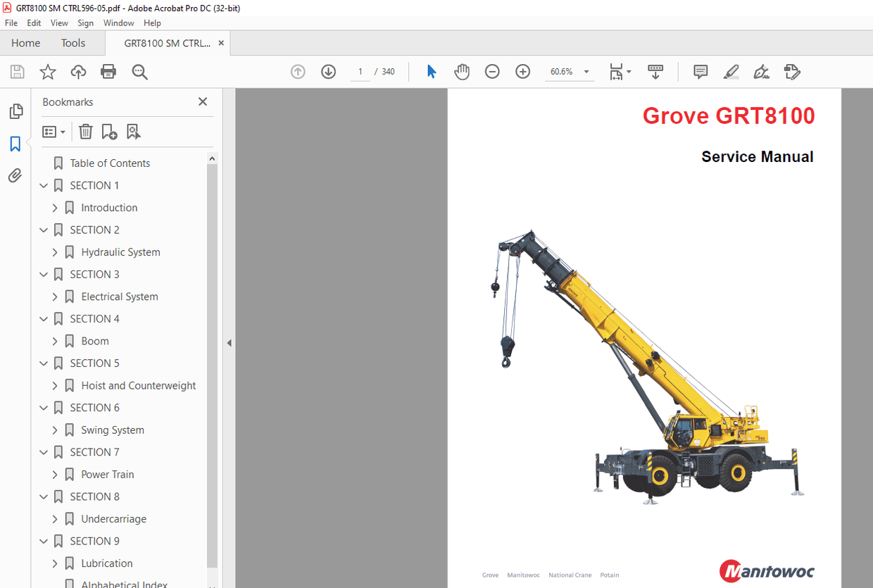
Task: Toggle the Bookmarks side panel icon
Action: click(x=15, y=144)
